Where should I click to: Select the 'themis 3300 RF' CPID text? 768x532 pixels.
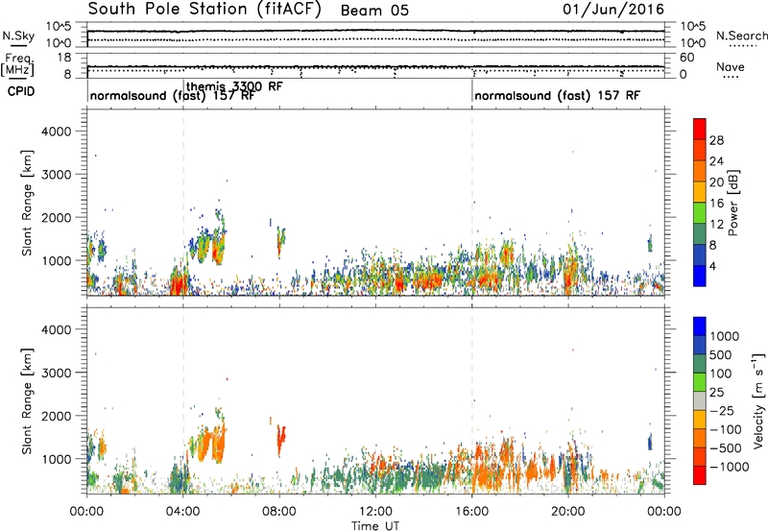pyautogui.click(x=234, y=86)
